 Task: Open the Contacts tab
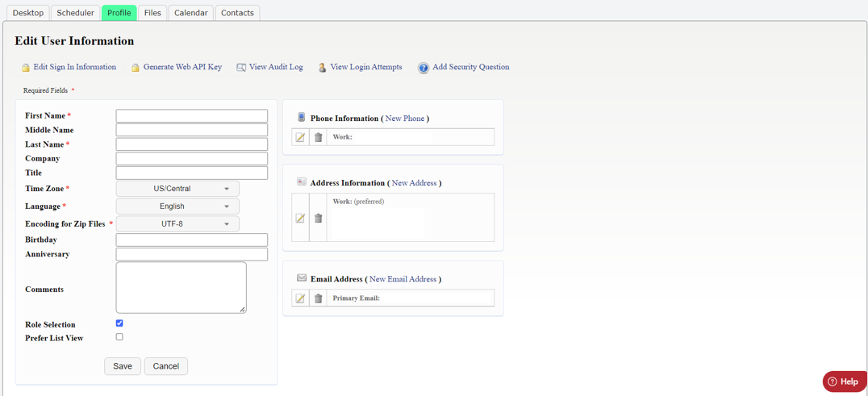coord(237,13)
